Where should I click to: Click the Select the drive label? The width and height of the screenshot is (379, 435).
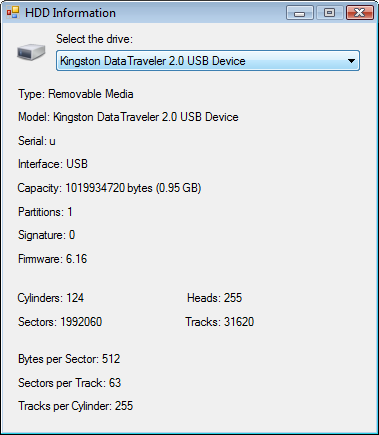[94, 39]
